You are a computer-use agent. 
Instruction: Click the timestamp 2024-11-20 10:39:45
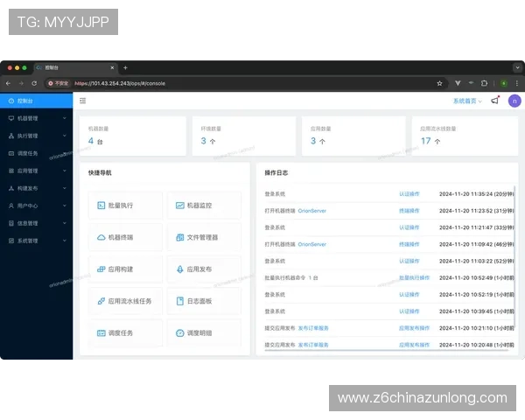[465, 311]
